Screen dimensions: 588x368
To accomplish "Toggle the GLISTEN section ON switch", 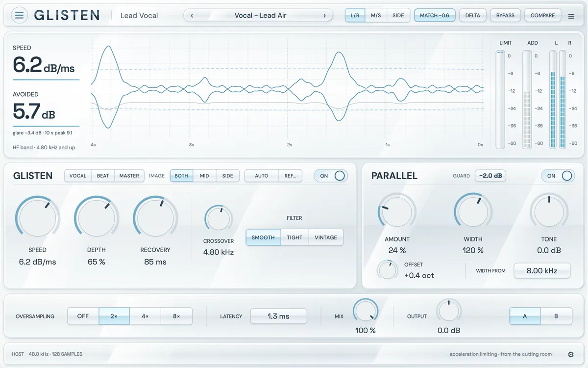I will point(331,176).
